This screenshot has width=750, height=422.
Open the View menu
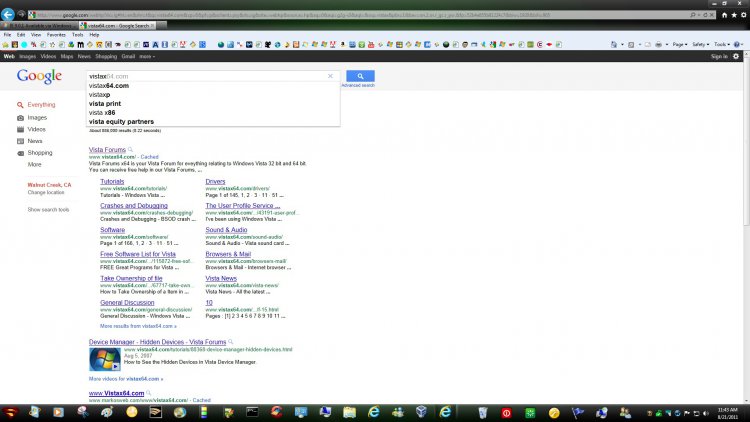pyautogui.click(x=36, y=35)
